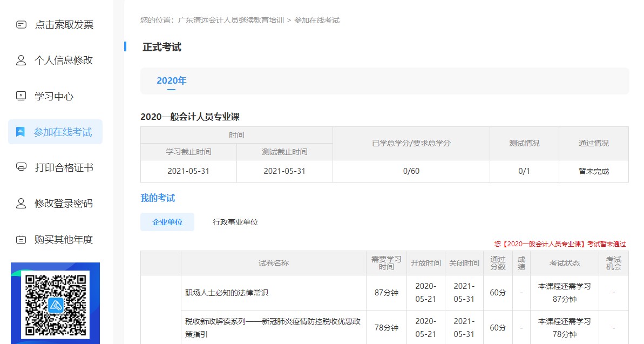Scan the promotional QR code thumbnail
644x344 pixels.
tap(55, 305)
